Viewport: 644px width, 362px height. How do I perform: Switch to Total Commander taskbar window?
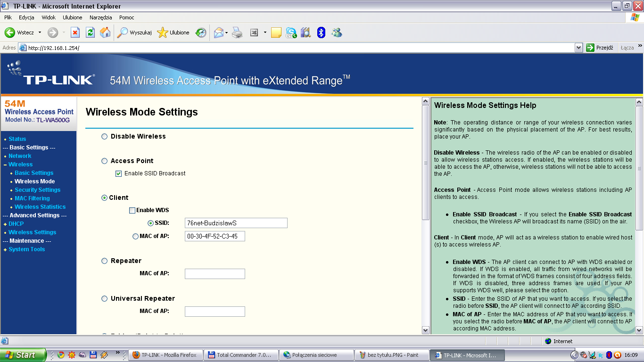click(241, 355)
